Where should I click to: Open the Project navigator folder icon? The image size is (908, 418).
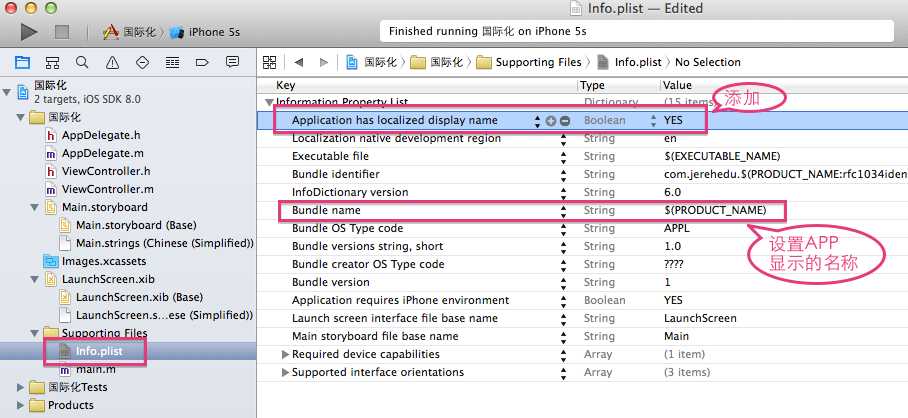(x=22, y=62)
